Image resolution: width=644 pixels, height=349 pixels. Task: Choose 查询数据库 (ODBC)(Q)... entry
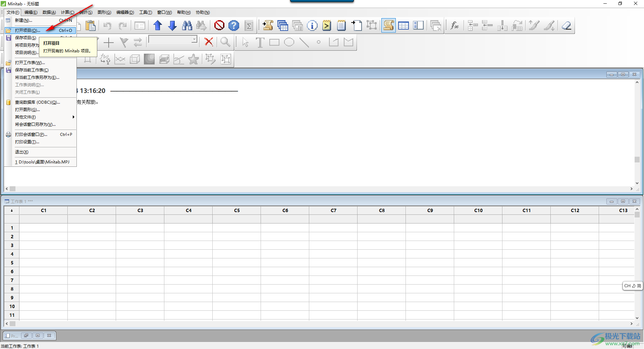pos(40,102)
